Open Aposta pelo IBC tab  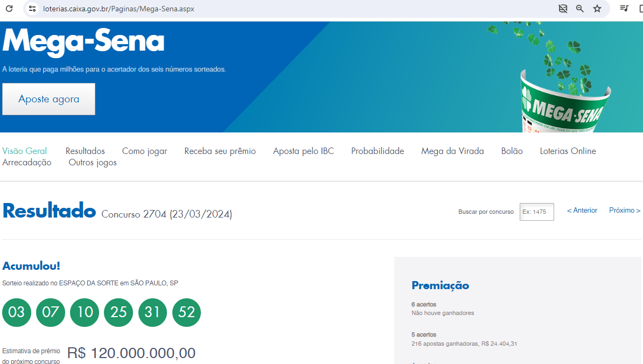tap(303, 151)
